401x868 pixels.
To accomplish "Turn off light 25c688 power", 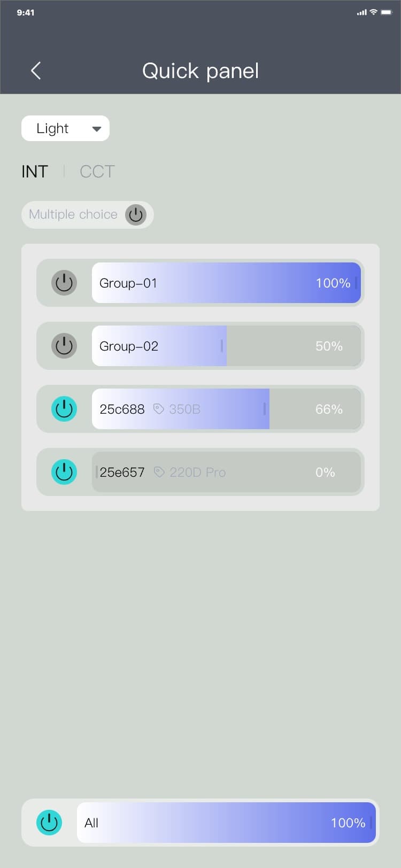I will tap(64, 409).
